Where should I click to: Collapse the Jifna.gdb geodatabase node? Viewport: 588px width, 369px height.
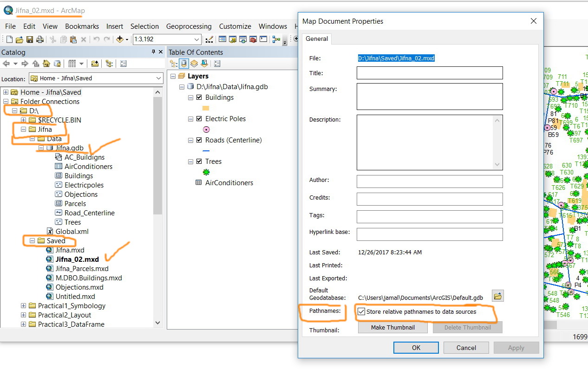pyautogui.click(x=41, y=148)
